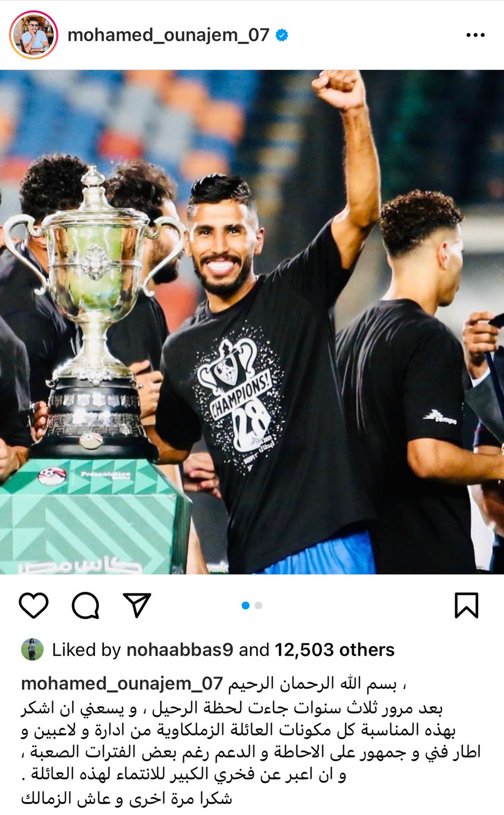This screenshot has height=815, width=504.
Task: View the 12,503 others likes list
Action: [334, 650]
